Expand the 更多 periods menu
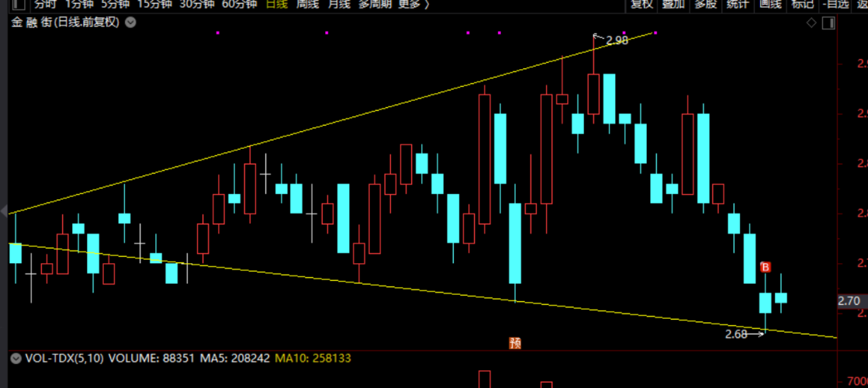The image size is (868, 388). tap(413, 5)
